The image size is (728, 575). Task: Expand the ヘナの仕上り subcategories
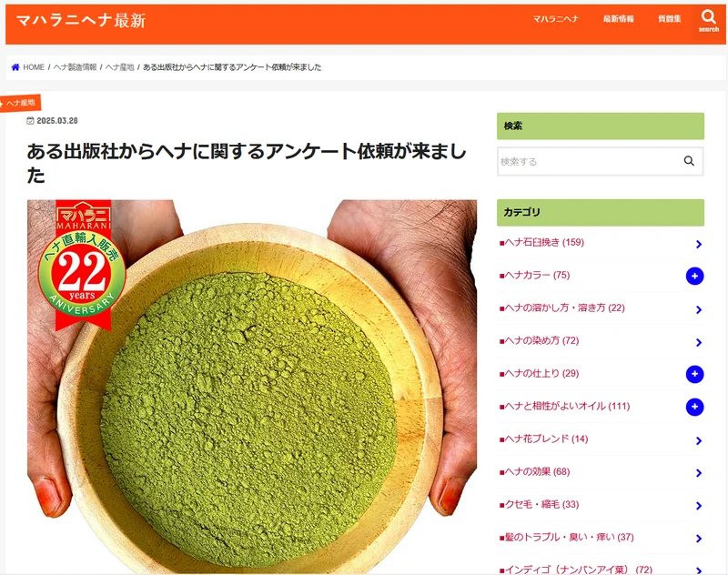coord(694,374)
